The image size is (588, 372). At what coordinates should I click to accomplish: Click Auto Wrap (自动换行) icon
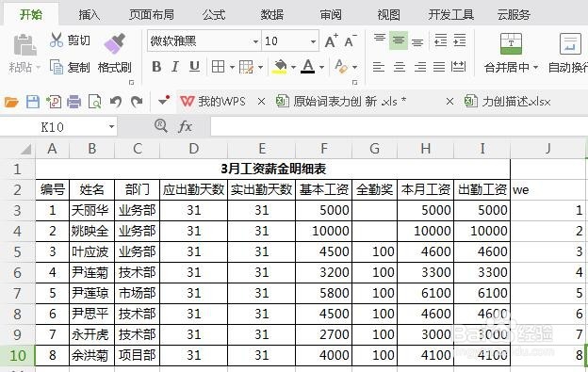[x=570, y=44]
